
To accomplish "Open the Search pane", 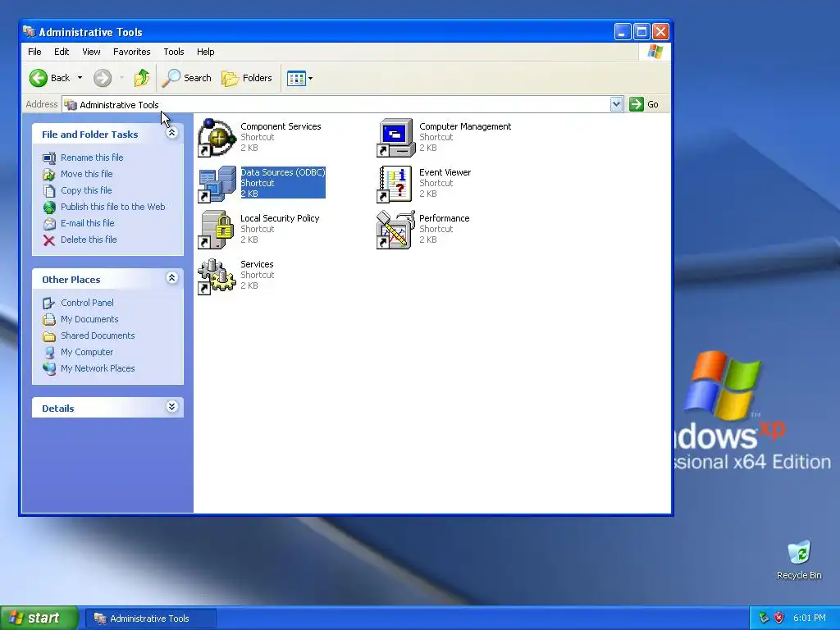I will click(186, 78).
